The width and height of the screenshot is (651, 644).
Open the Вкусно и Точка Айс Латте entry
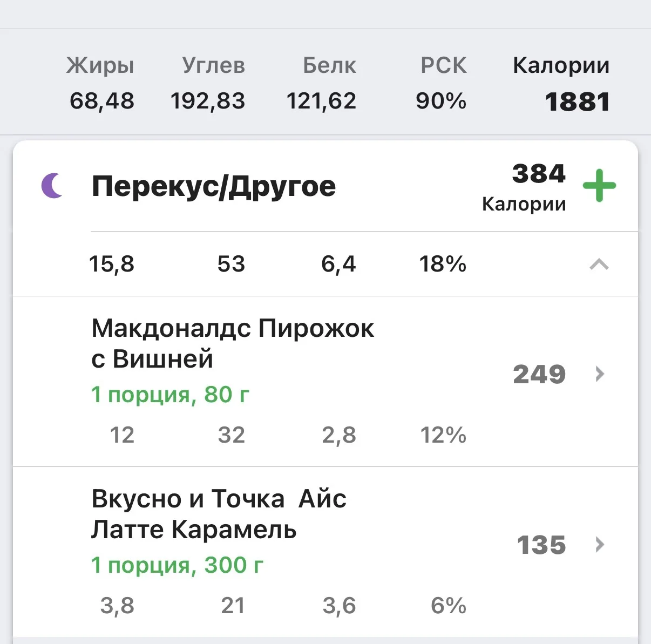(x=325, y=552)
